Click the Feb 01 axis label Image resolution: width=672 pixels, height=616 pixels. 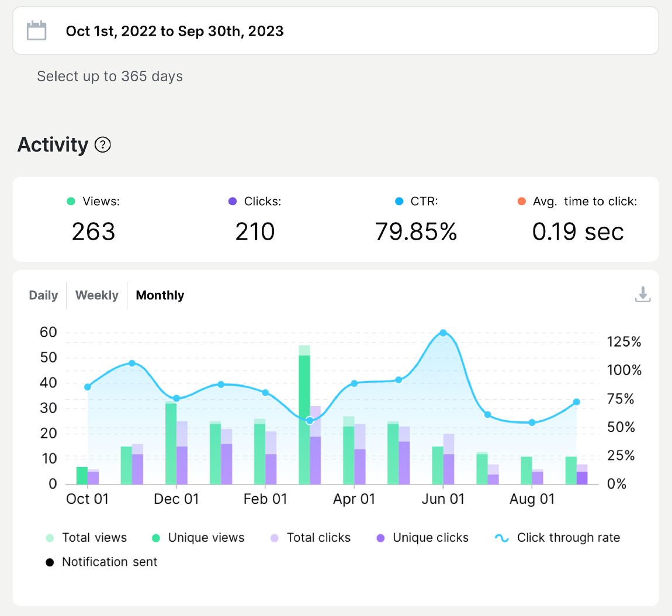[x=265, y=499]
